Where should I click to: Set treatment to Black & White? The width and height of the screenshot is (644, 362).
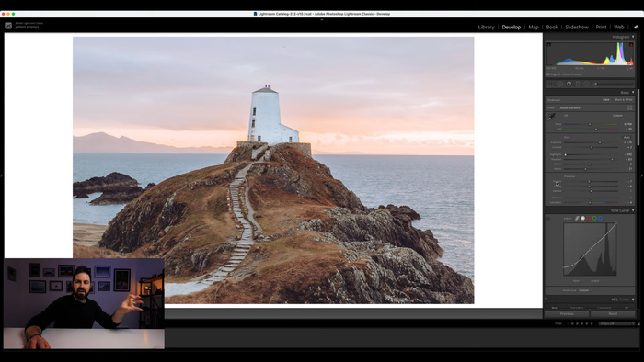pos(624,99)
